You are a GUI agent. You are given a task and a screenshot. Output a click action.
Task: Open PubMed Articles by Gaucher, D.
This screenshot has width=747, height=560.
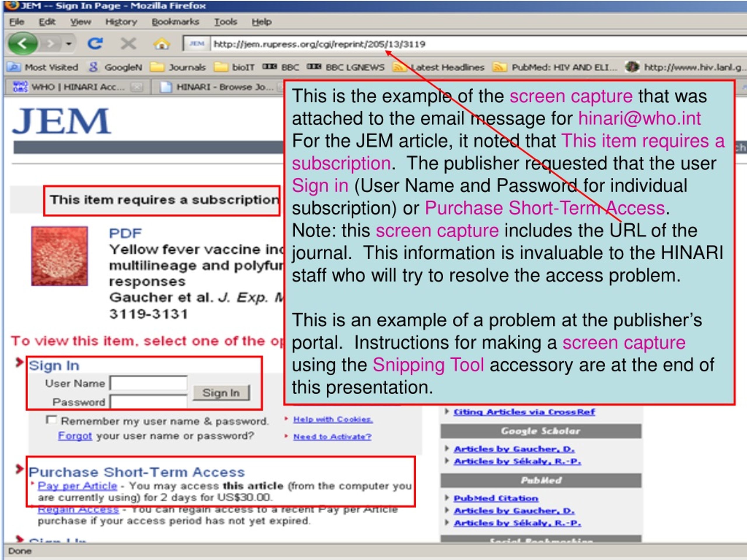click(x=514, y=511)
